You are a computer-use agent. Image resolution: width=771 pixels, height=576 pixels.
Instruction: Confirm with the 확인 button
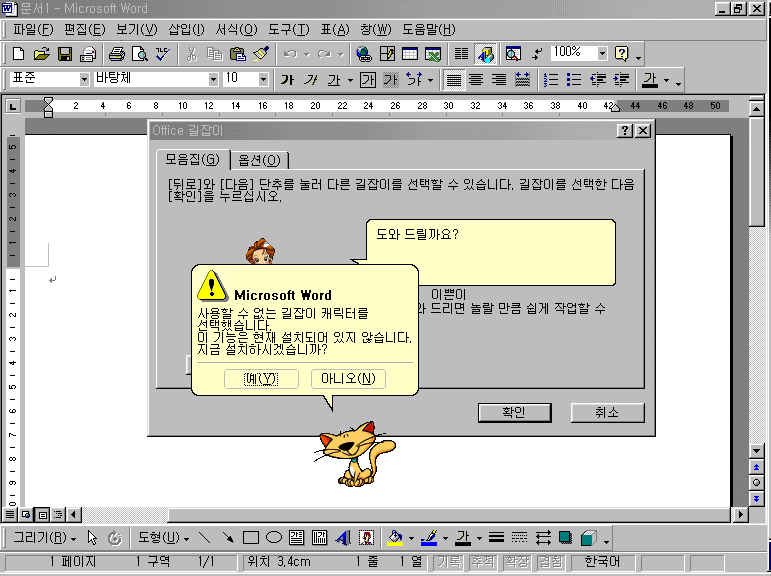coord(514,413)
